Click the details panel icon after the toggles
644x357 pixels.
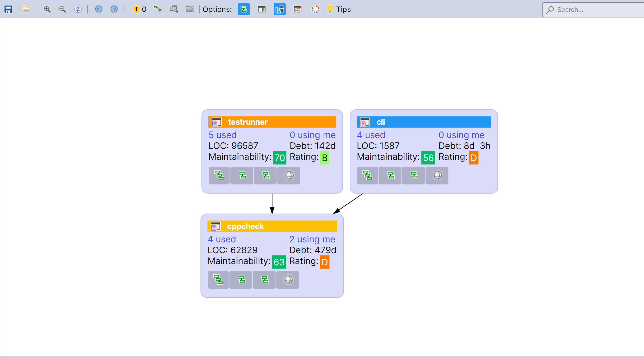(x=297, y=9)
